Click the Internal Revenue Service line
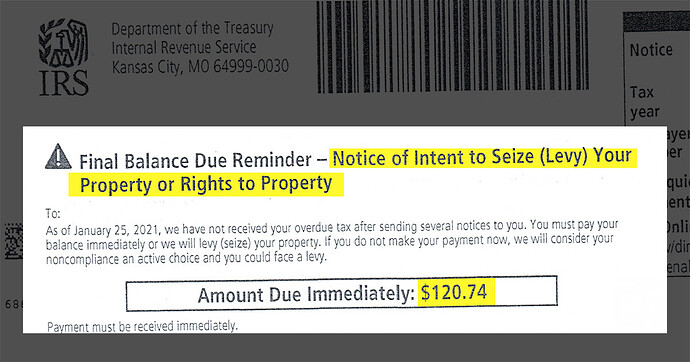Image resolution: width=690 pixels, height=362 pixels. click(x=184, y=48)
